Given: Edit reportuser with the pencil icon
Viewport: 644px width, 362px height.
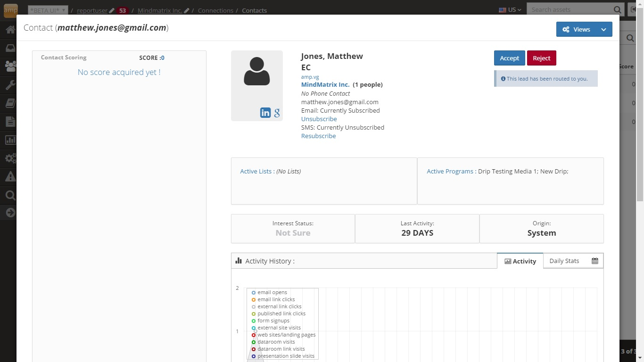Looking at the screenshot, I should click(111, 10).
